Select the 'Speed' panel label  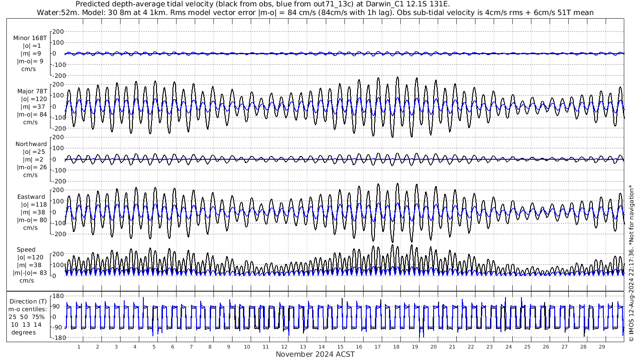tap(26, 250)
